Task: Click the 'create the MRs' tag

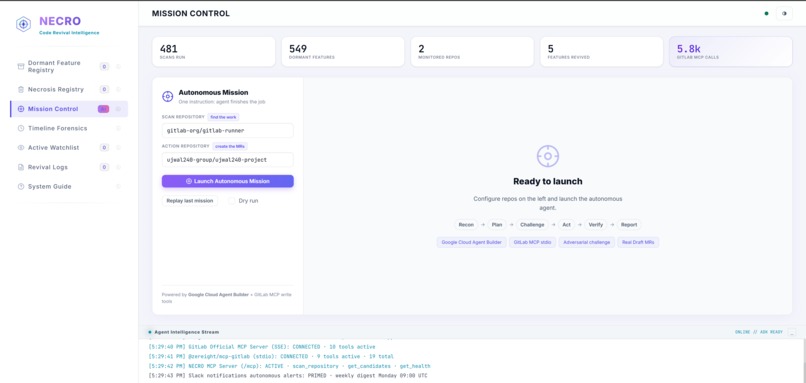Action: coord(230,147)
